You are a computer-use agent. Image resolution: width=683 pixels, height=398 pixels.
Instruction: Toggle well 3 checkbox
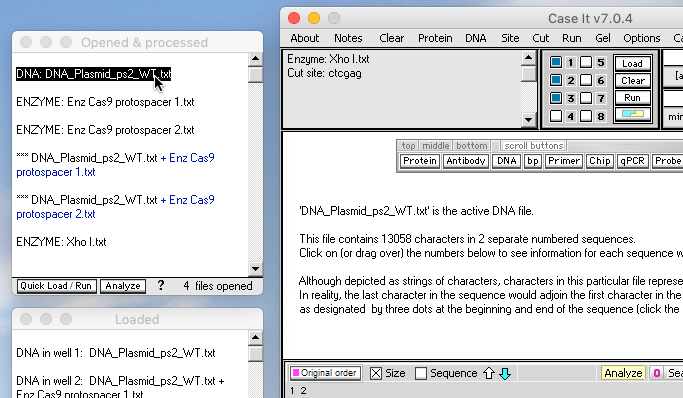[556, 98]
